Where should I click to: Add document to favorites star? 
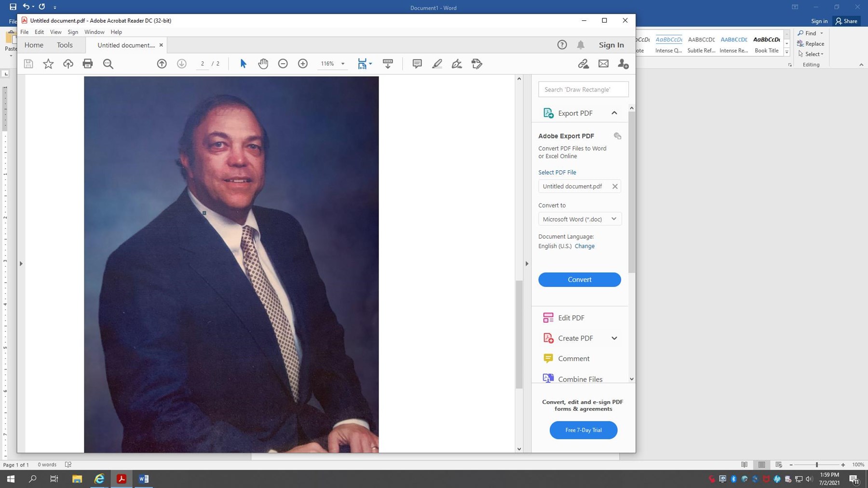click(48, 63)
